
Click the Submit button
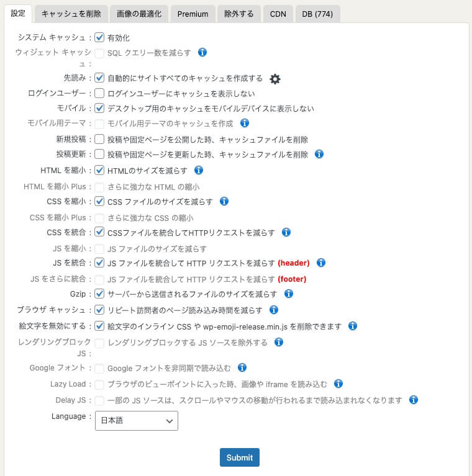pos(240,457)
